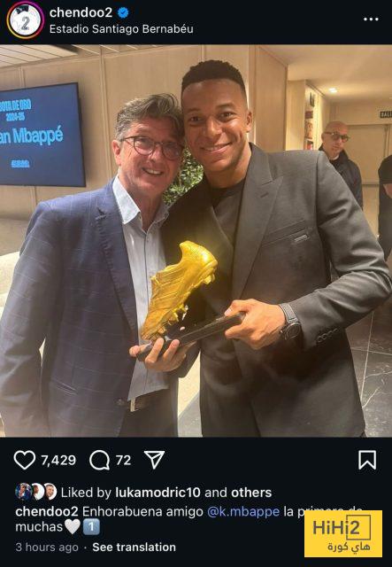This screenshot has height=567, width=392.
Task: Open chendoo2 profile story avatar
Action: point(26,20)
